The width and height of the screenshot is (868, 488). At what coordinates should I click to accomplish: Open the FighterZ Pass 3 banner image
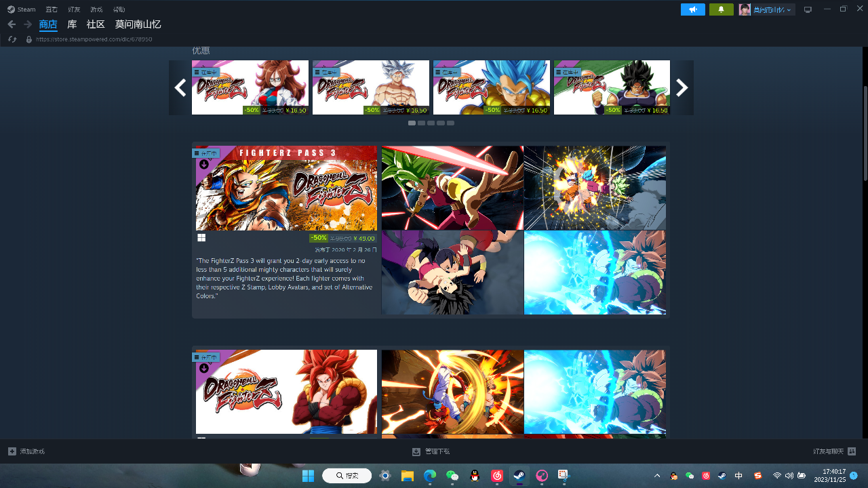(x=286, y=188)
